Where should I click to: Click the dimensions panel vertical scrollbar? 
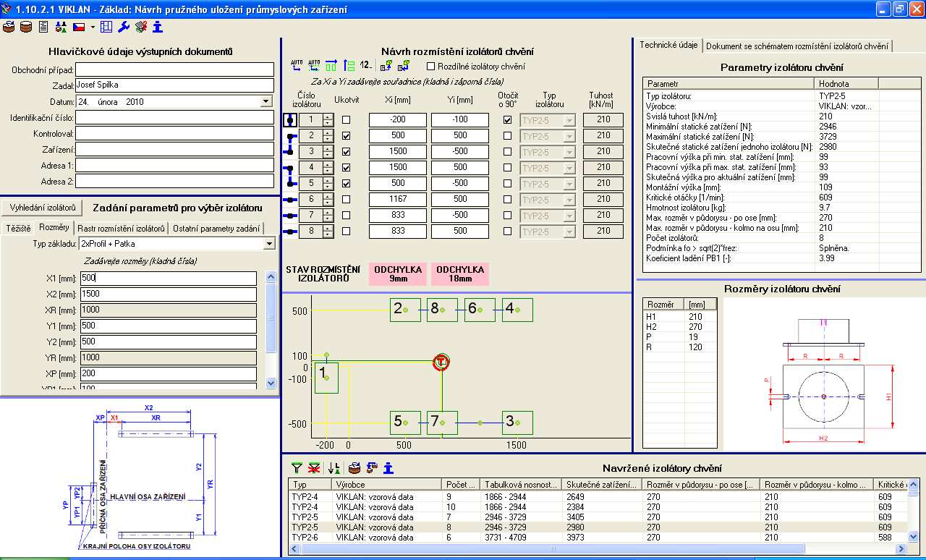(271, 329)
